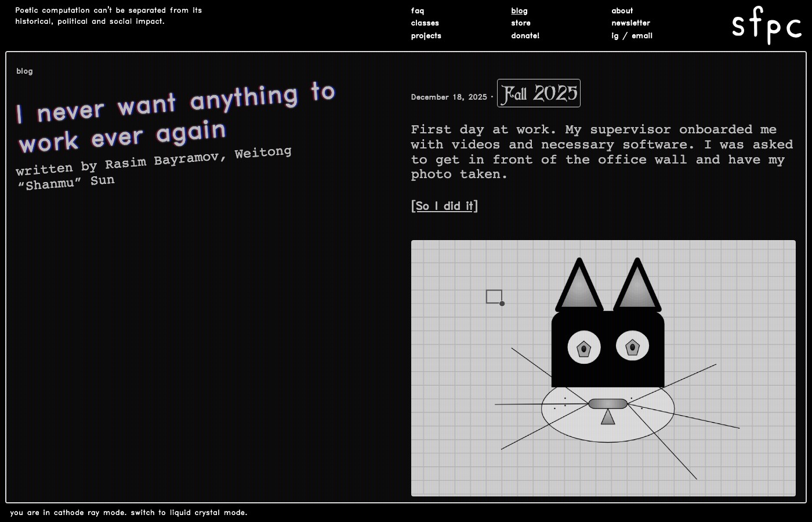This screenshot has width=812, height=522.
Task: Navigate to the classes page
Action: pyautogui.click(x=425, y=23)
